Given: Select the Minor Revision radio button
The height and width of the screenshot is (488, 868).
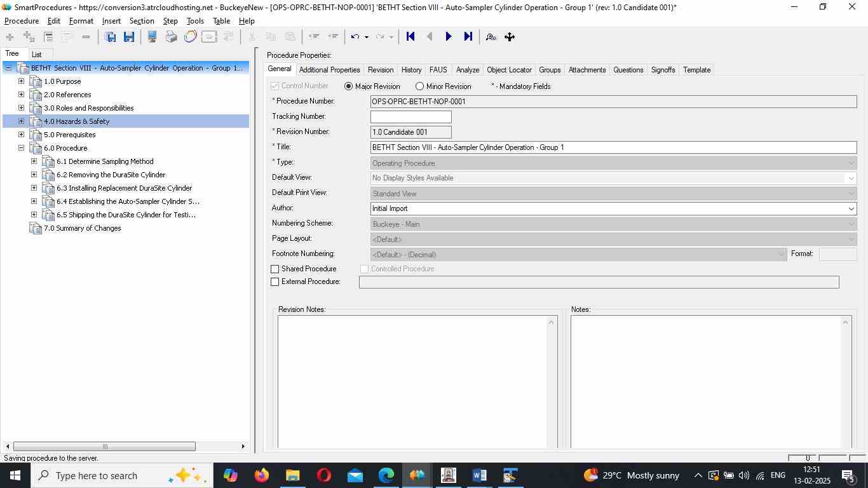Looking at the screenshot, I should point(419,86).
